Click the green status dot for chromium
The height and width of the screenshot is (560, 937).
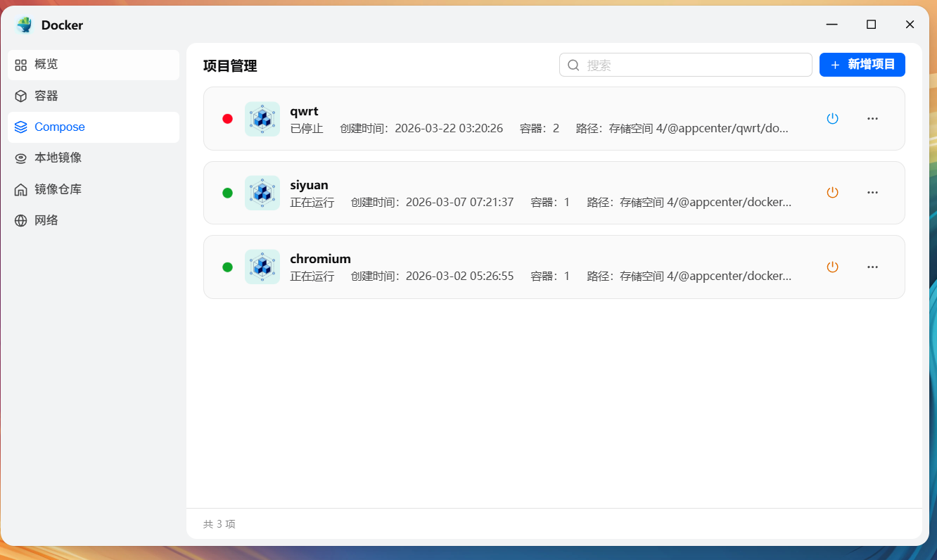click(227, 267)
